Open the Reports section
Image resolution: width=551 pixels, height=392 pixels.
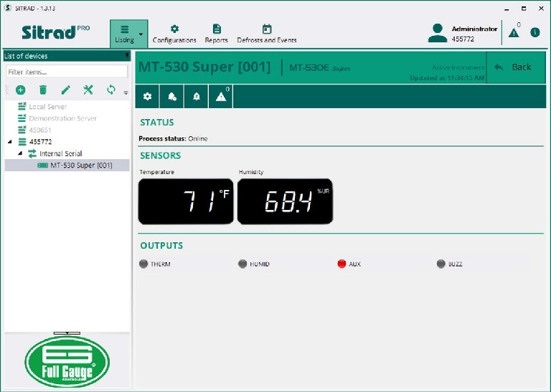click(x=217, y=34)
